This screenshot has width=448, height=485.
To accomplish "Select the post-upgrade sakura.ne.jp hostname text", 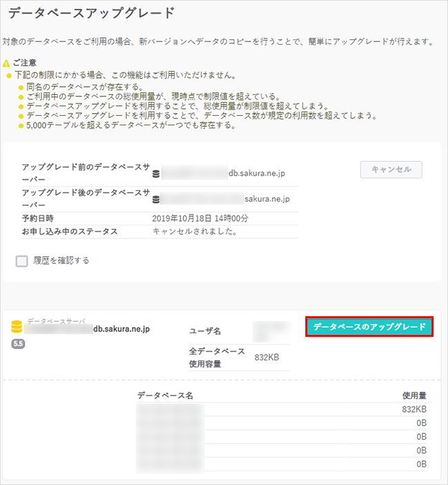I will (x=267, y=199).
